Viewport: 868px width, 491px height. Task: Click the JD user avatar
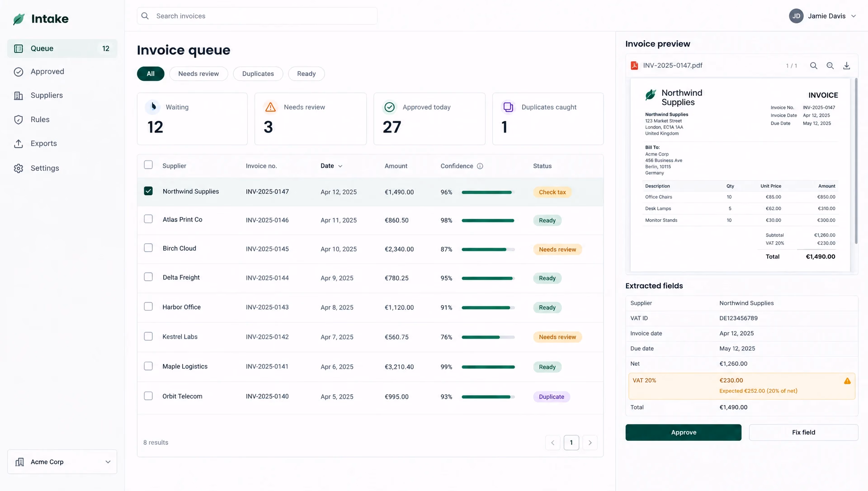pyautogui.click(x=796, y=16)
